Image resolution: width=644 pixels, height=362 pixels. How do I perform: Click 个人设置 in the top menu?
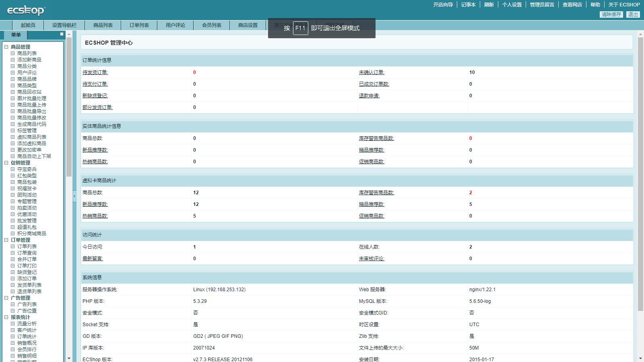click(512, 5)
